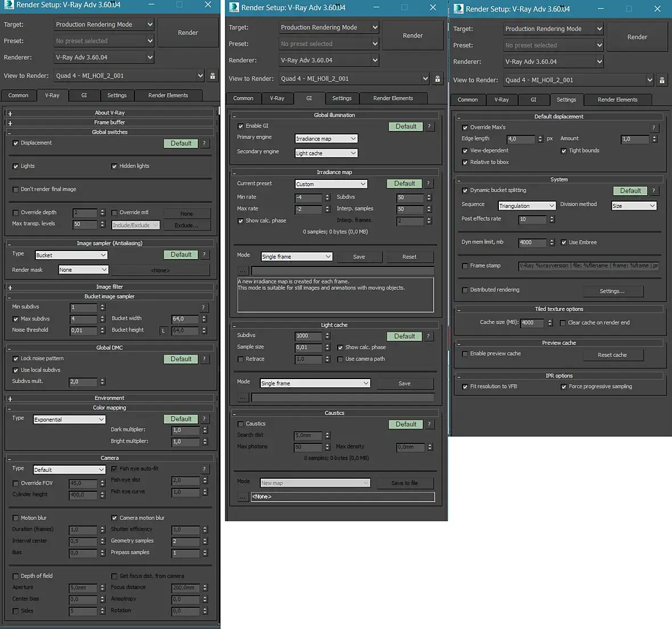Viewport: 672px width, 629px height.
Task: Open help for Image sampler rollout
Action: point(204,254)
